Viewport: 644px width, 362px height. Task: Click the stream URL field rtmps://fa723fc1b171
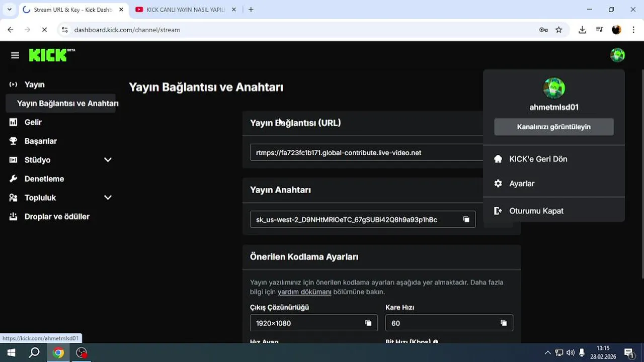pyautogui.click(x=366, y=152)
